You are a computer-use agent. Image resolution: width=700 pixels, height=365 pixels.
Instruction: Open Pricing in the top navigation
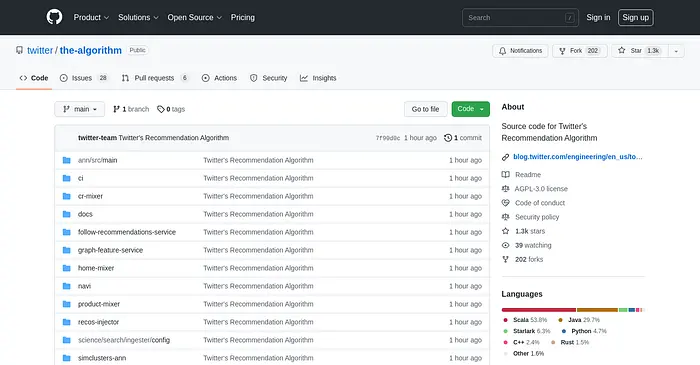pos(242,17)
